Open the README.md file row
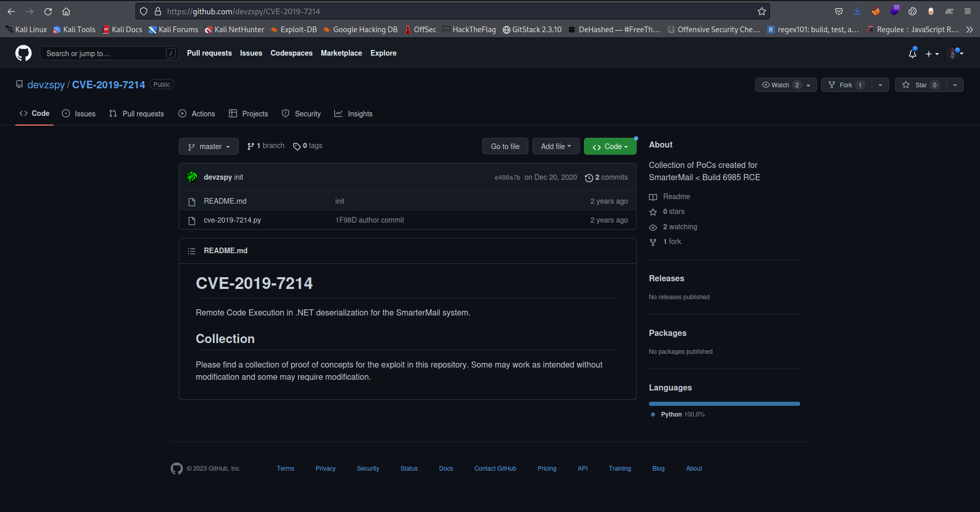 407,201
